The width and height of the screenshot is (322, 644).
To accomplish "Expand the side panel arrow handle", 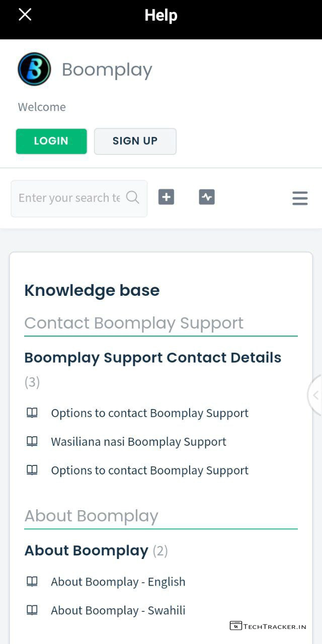I will [315, 395].
